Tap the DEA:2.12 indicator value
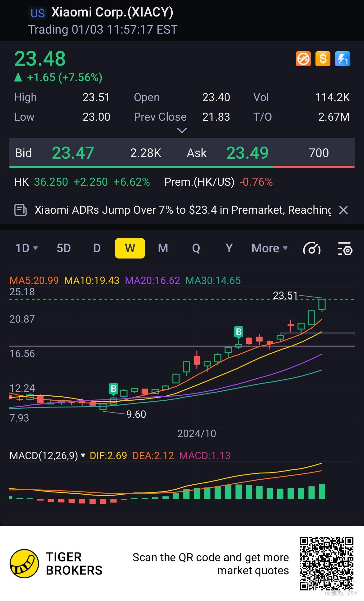 coord(153,456)
